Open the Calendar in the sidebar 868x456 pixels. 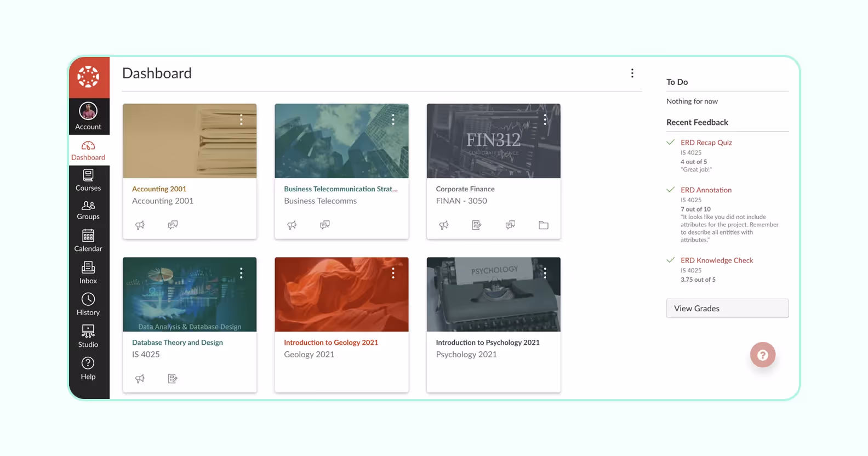pos(88,241)
